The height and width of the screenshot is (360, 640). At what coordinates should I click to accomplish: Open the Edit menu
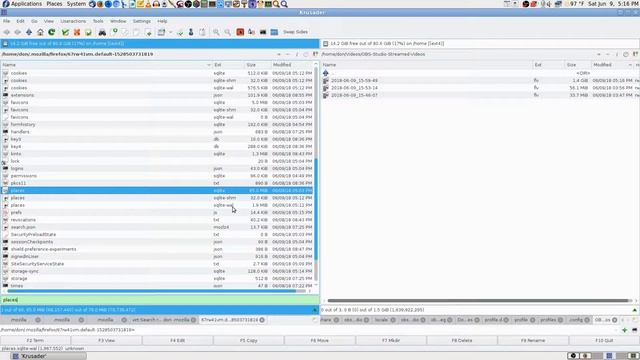(20, 21)
